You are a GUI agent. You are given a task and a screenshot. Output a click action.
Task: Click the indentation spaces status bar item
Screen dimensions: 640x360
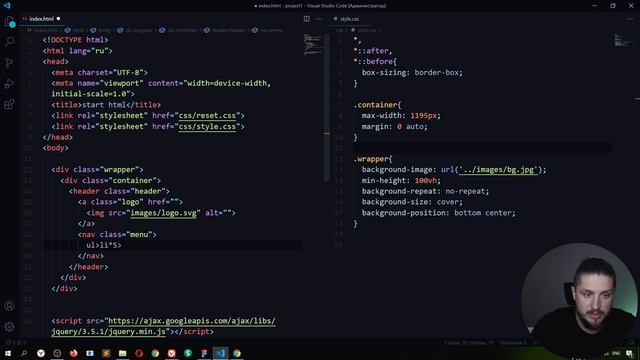(513, 343)
